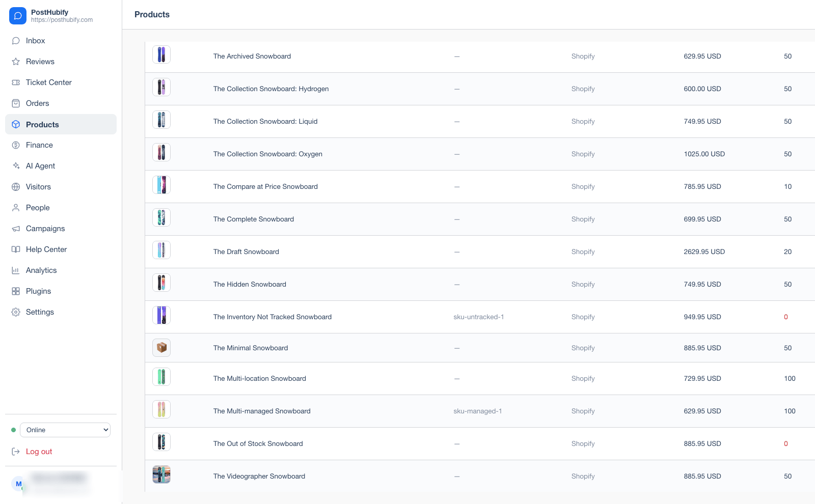Click the AI Agent sparkle icon
Screen dimensions: 815x504
pos(16,166)
